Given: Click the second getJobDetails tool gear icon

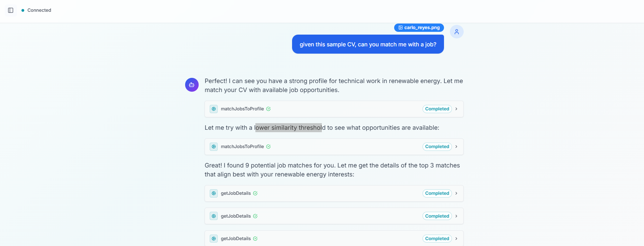Looking at the screenshot, I should point(214,216).
